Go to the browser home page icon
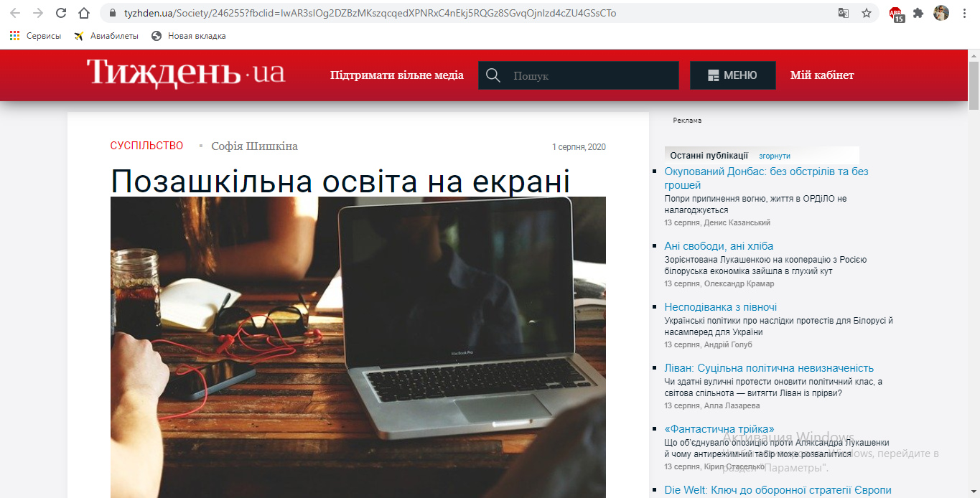 coord(84,13)
